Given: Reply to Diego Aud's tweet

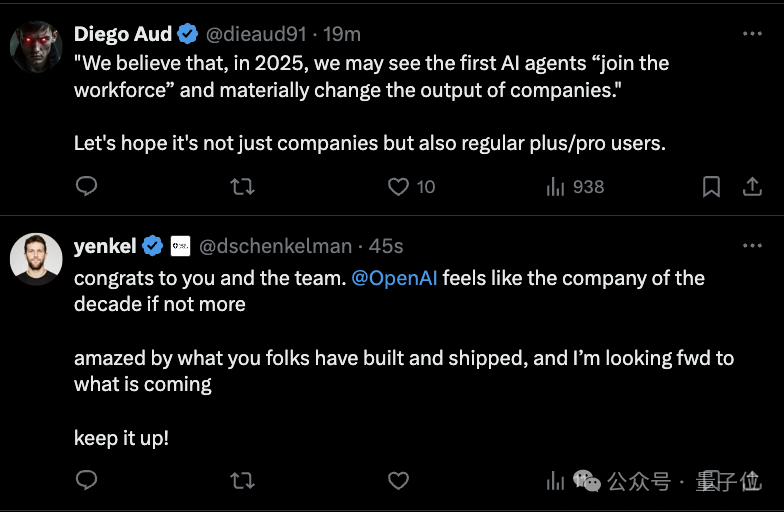Looking at the screenshot, I should [x=87, y=186].
